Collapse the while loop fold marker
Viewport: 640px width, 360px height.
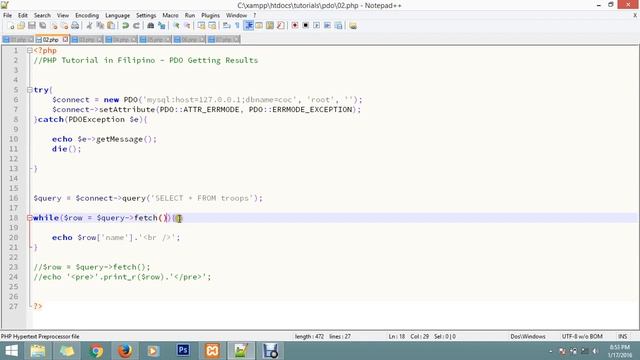coord(29,218)
